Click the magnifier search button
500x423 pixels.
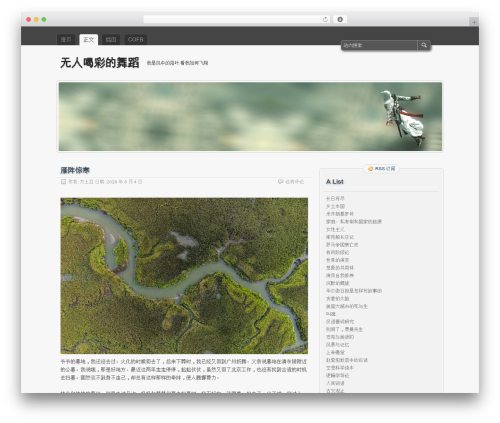424,45
